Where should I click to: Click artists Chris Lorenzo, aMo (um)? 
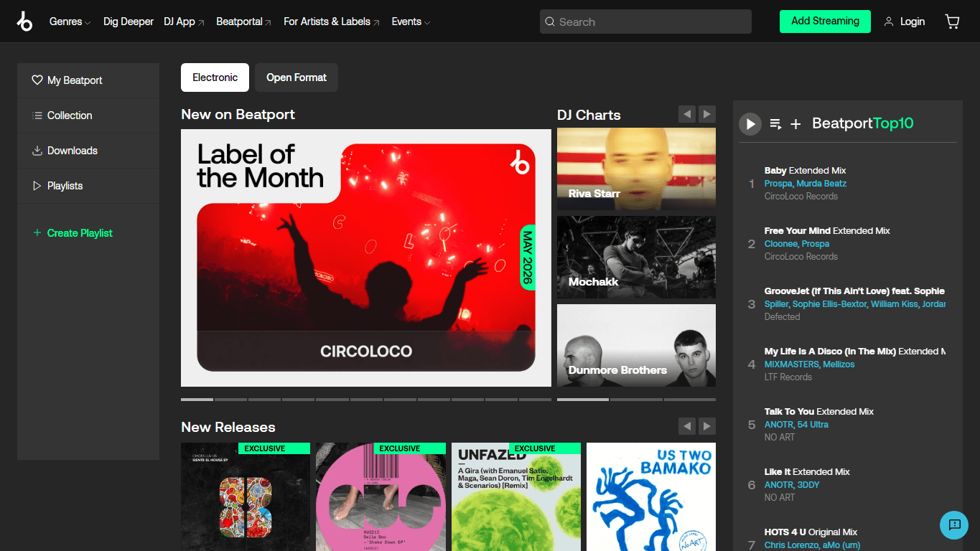point(812,545)
